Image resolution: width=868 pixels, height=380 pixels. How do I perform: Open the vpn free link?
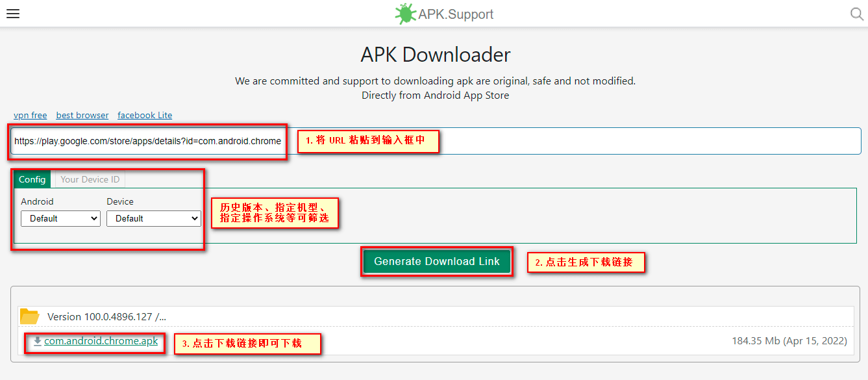(31, 115)
